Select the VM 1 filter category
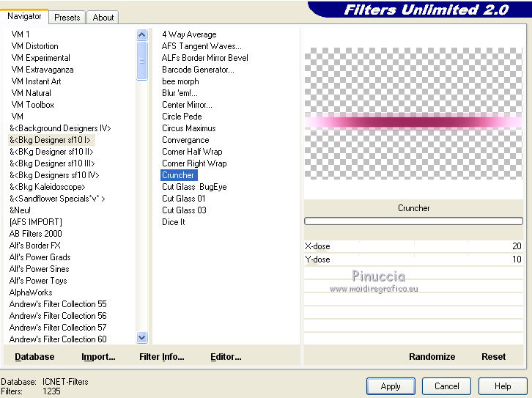Image resolution: width=532 pixels, height=398 pixels. pyautogui.click(x=21, y=34)
